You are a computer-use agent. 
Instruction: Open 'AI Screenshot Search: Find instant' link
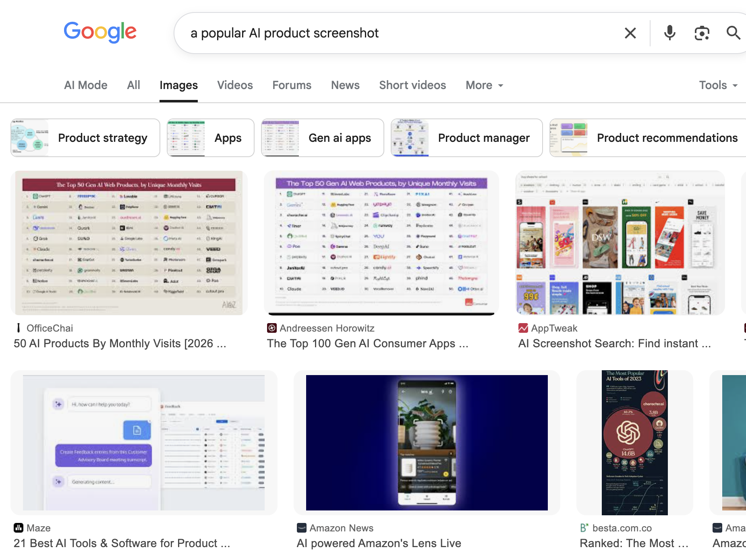coord(615,343)
